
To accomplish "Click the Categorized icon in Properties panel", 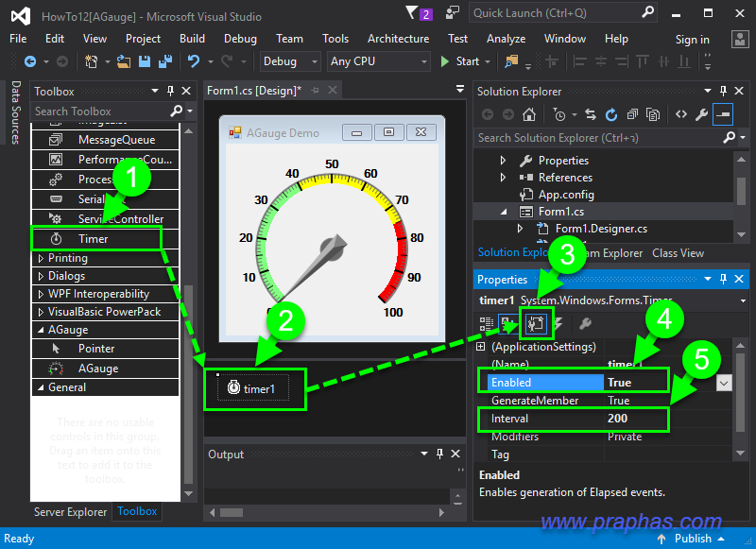I will click(487, 324).
